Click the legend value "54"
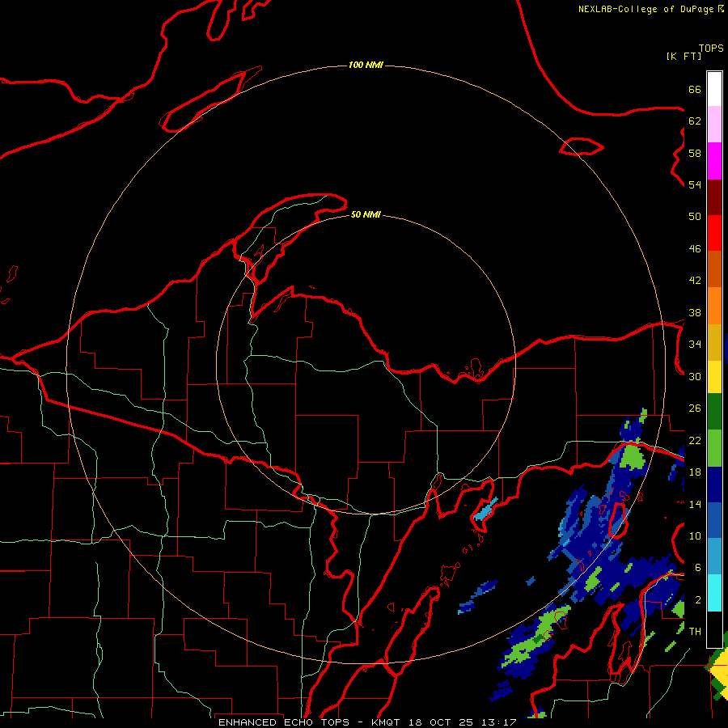This screenshot has width=728, height=728. point(695,184)
